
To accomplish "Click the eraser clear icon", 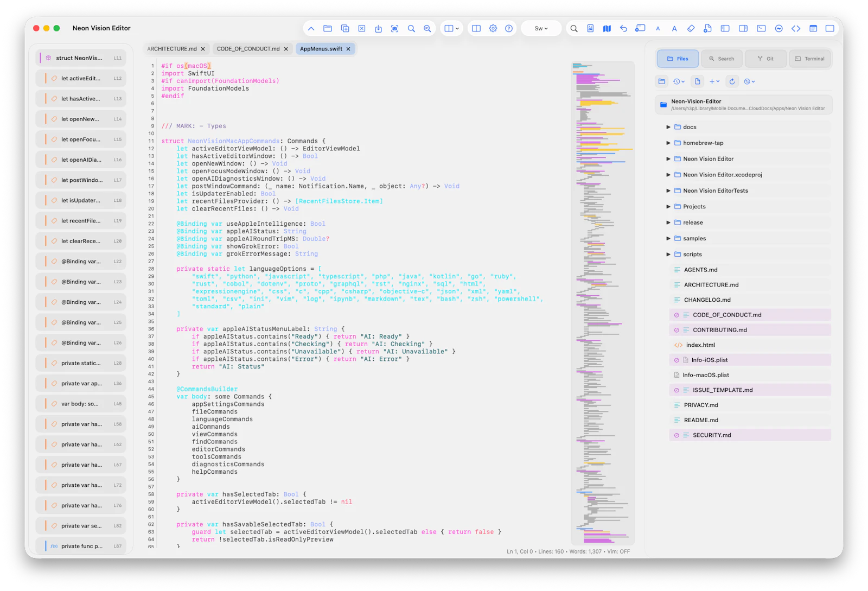I will click(691, 29).
